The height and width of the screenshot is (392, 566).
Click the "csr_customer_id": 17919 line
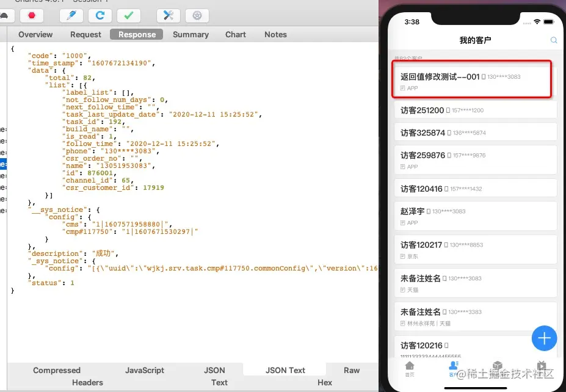(112, 187)
